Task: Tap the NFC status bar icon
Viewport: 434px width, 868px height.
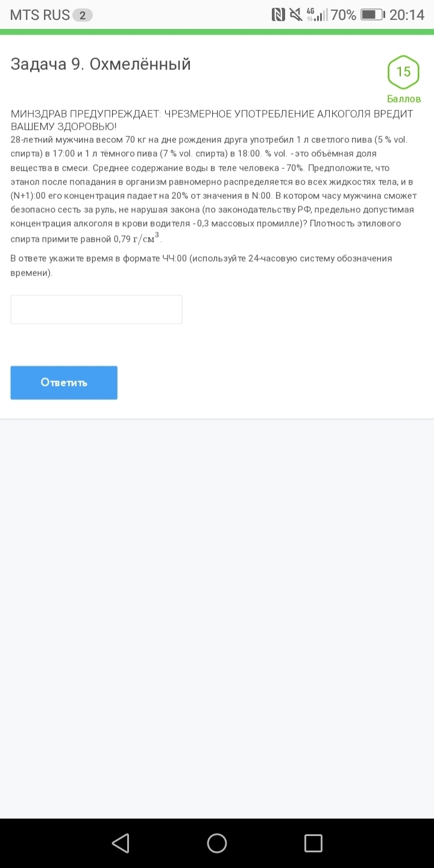Action: click(278, 14)
